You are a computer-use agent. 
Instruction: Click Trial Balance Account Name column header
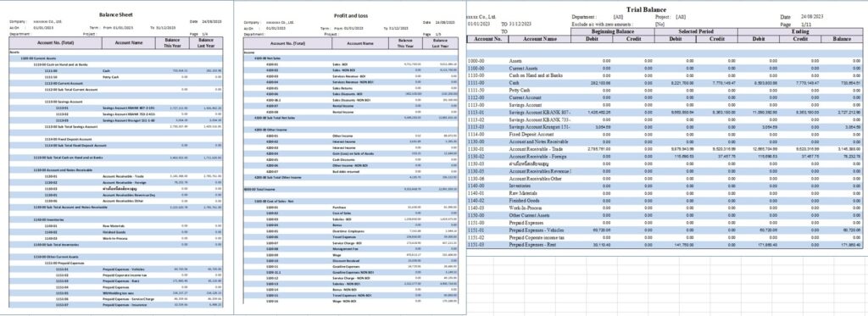pyautogui.click(x=540, y=39)
